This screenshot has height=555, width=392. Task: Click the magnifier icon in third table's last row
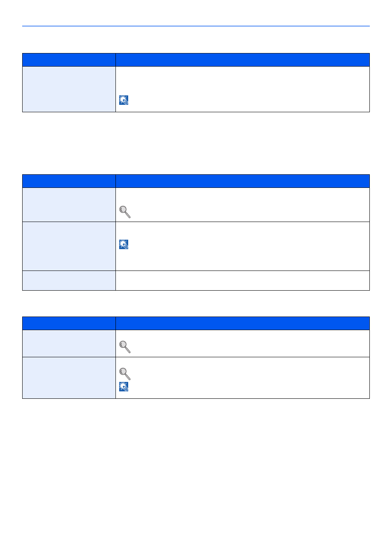click(125, 374)
